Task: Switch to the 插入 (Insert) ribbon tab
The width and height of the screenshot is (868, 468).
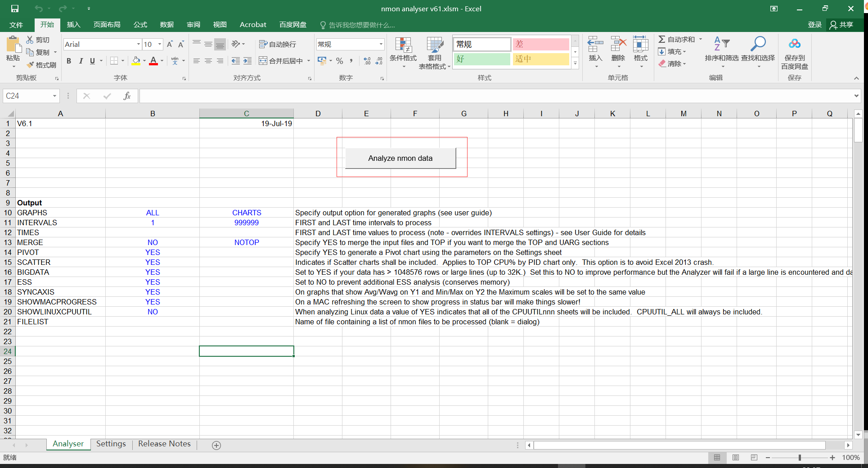Action: click(x=73, y=25)
